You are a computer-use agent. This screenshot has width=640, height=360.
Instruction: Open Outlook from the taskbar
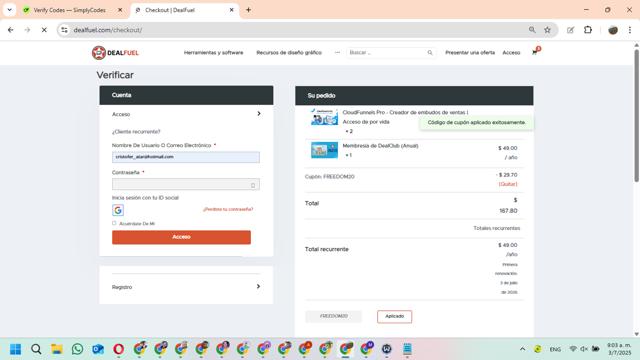pyautogui.click(x=98, y=349)
